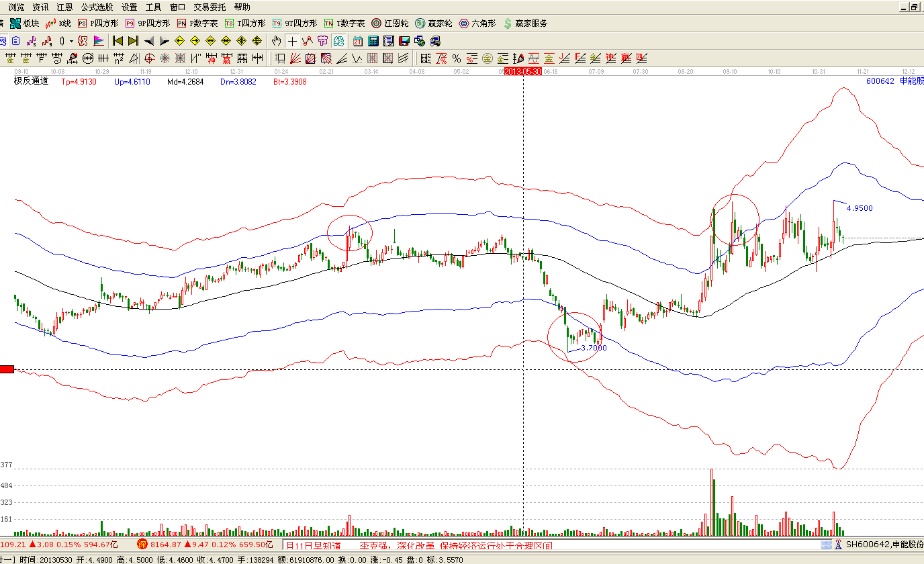Click the red marker on left axis

coord(7,369)
